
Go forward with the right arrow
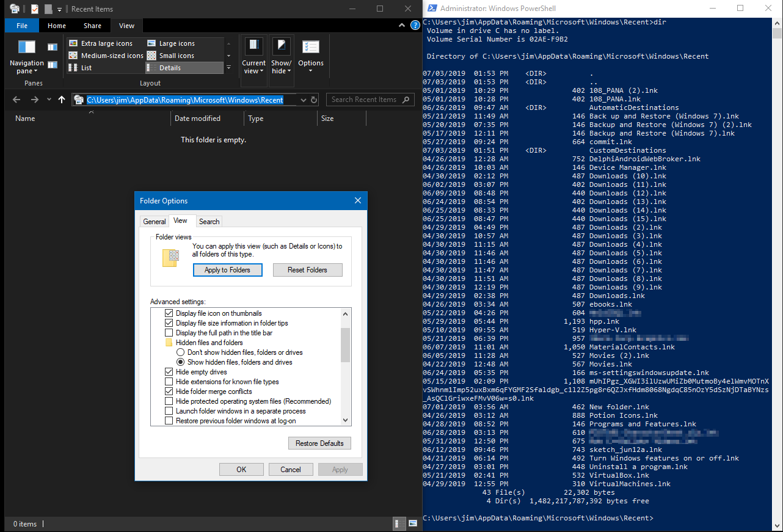point(35,100)
